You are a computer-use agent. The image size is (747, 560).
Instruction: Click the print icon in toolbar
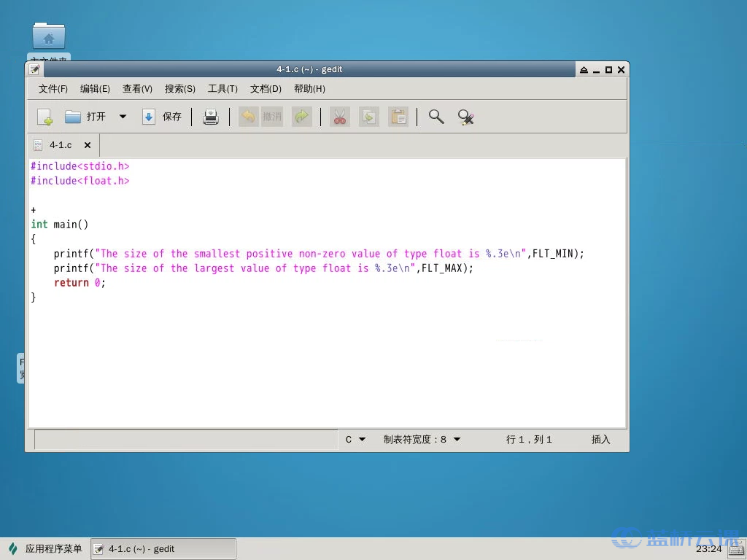pos(211,117)
